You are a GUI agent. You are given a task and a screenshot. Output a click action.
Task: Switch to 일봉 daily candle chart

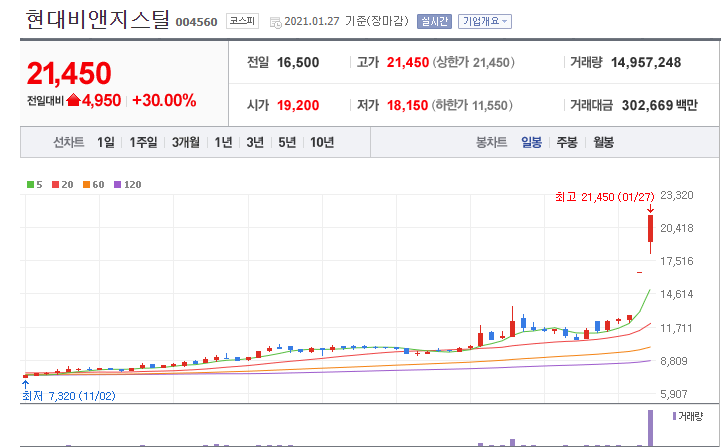pos(532,142)
